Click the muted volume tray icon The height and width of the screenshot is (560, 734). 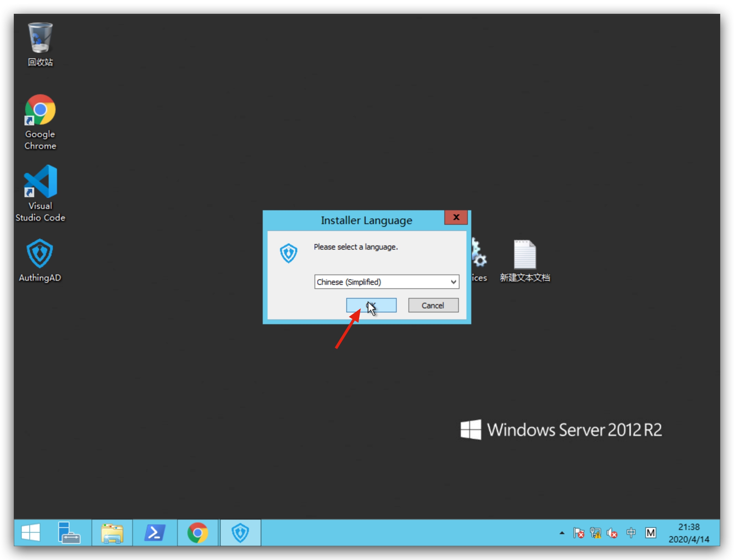point(612,533)
